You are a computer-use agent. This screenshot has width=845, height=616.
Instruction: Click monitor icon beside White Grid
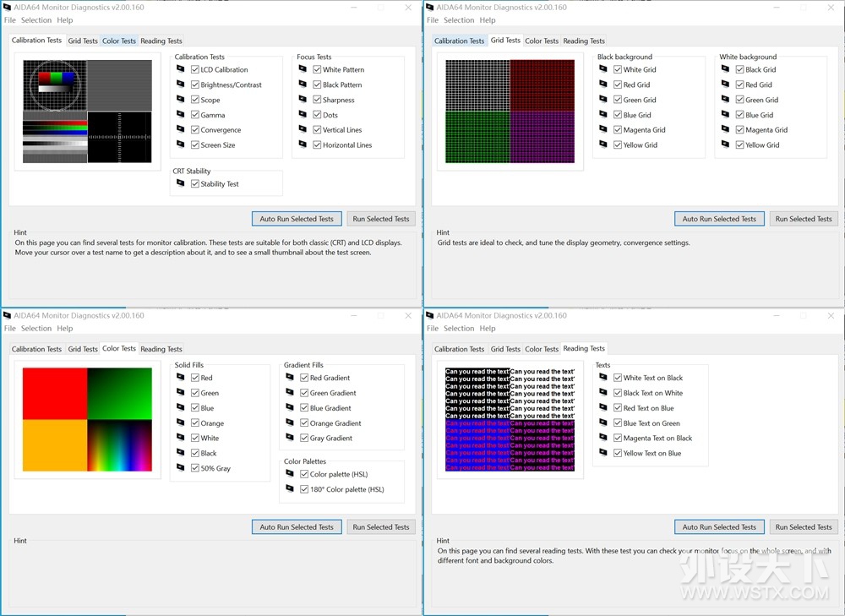tap(603, 69)
